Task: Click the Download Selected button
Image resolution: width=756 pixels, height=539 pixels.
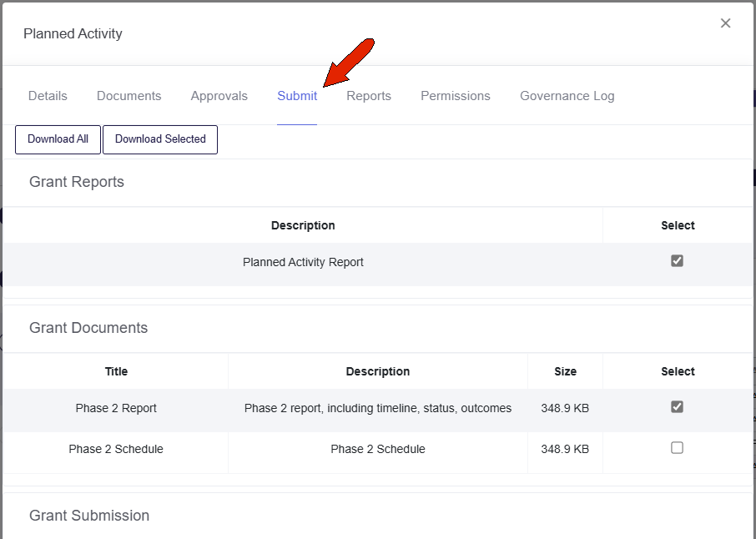Action: coord(160,139)
